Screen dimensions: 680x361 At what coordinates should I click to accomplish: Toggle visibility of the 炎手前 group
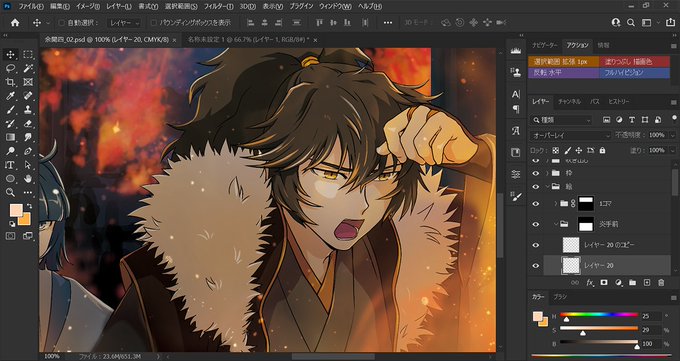[536, 224]
